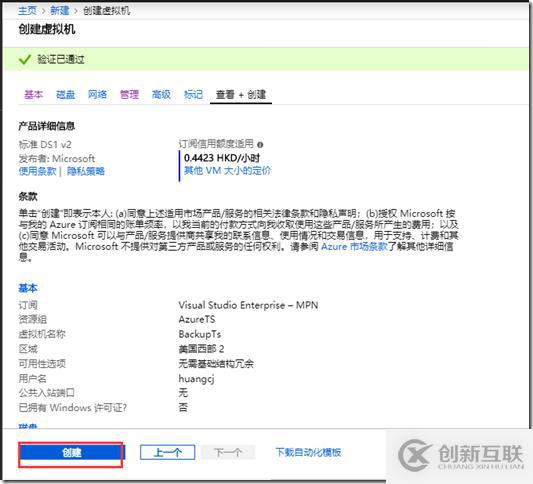Click the 验证已通过 status message
This screenshot has height=484, width=533.
click(61, 59)
